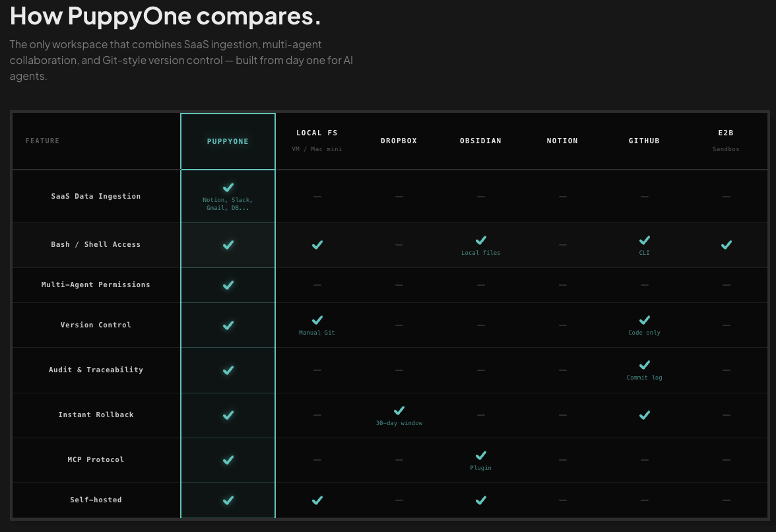776x532 pixels.
Task: Click the 'Commit log' note under GitHub
Action: coord(644,378)
